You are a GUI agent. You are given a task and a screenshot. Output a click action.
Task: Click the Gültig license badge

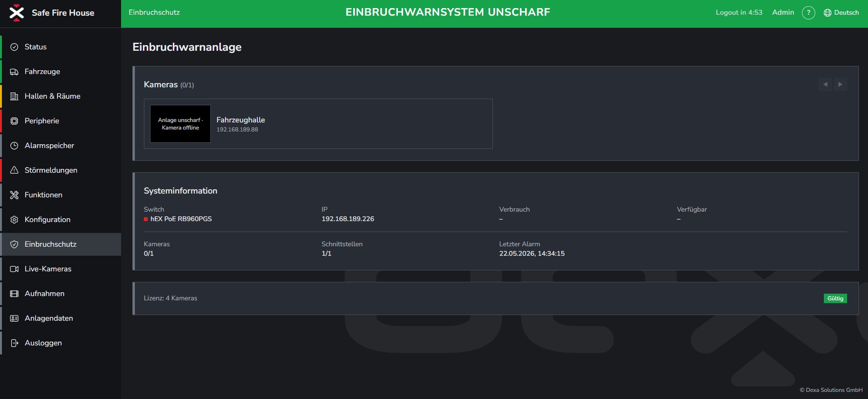835,298
